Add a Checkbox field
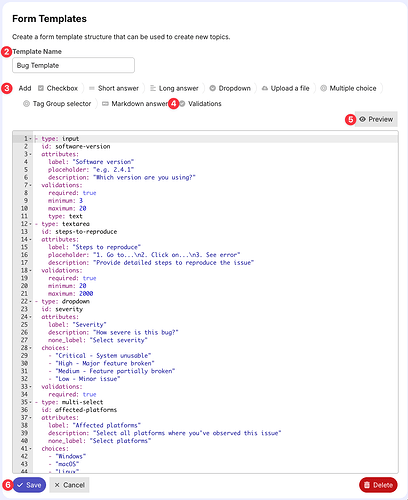This screenshot has width=408, height=500. click(x=58, y=88)
